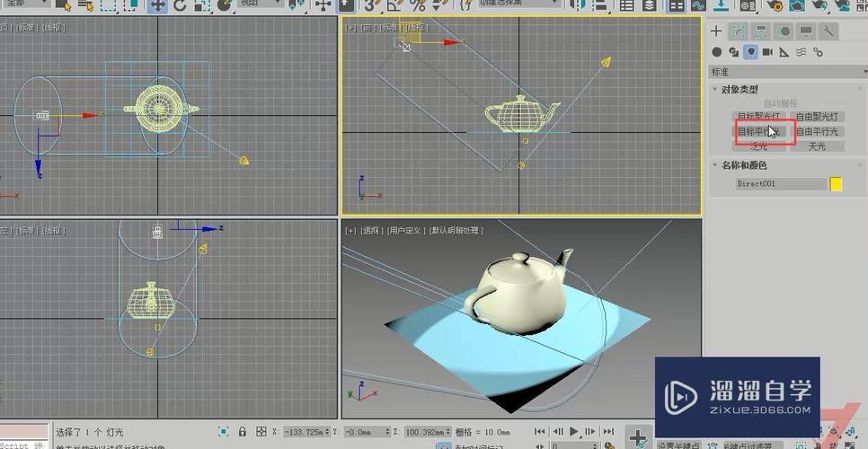Select the Helpers category icon
This screenshot has width=868, height=449.
point(784,53)
